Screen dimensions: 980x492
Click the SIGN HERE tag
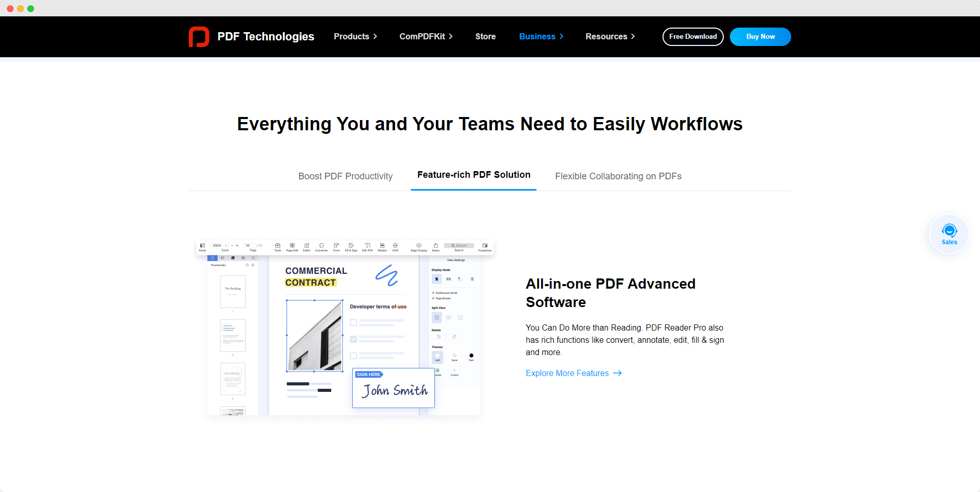coord(369,374)
